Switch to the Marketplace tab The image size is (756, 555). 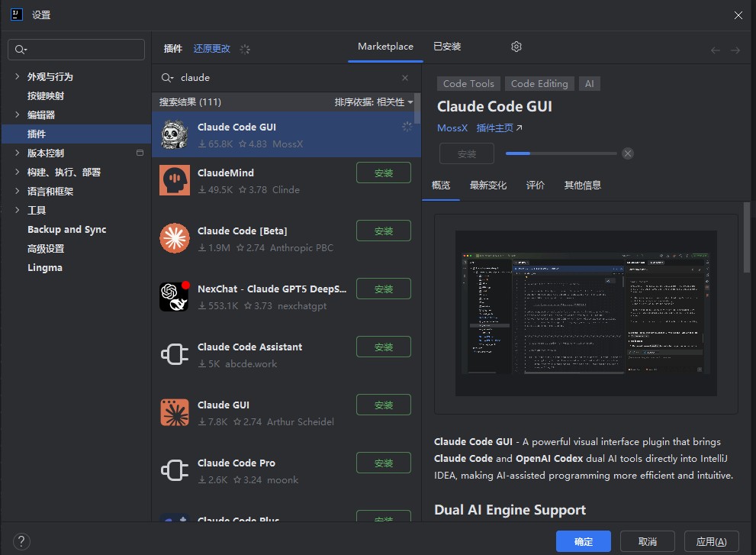click(385, 47)
